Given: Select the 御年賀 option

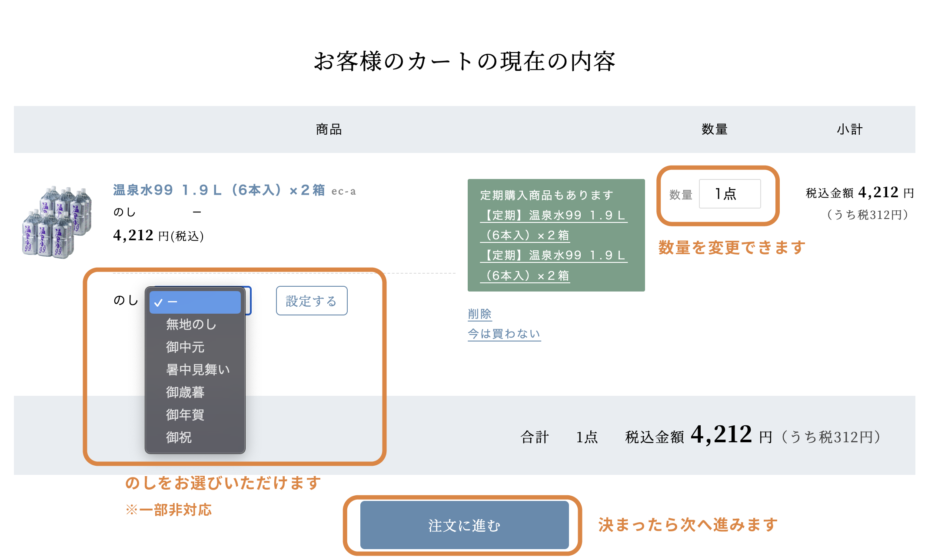Looking at the screenshot, I should (x=185, y=415).
